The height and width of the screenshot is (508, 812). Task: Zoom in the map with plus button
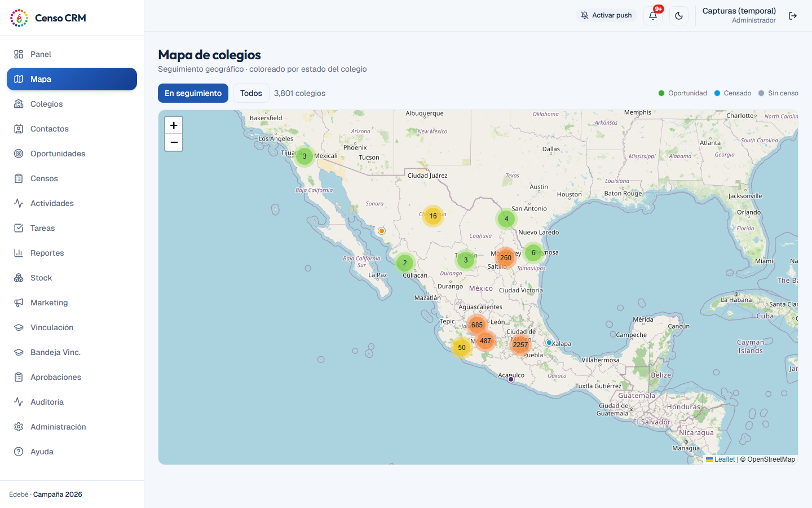pos(174,125)
